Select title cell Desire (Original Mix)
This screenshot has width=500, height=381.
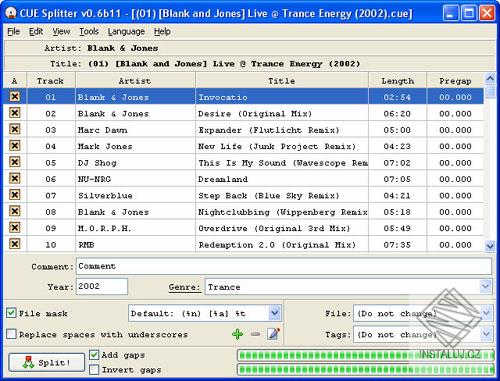click(282, 113)
